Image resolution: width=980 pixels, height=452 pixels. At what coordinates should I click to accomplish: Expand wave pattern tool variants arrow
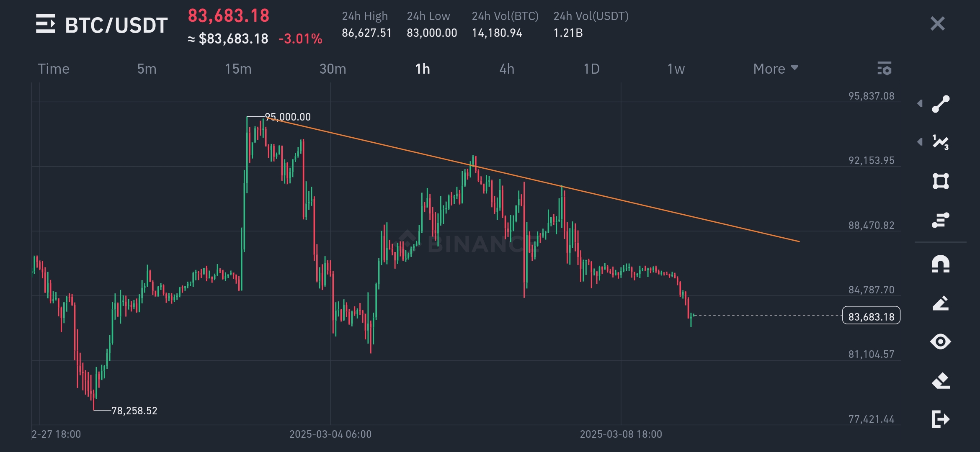click(920, 142)
